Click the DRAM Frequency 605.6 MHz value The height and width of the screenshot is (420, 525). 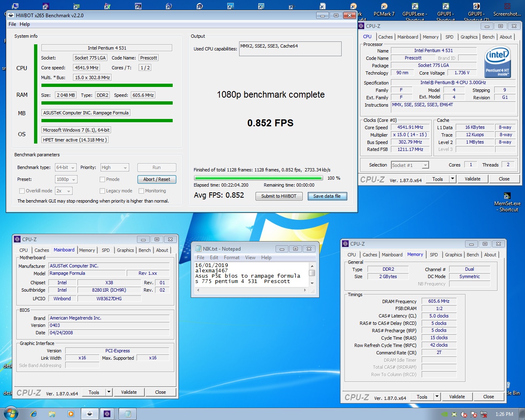439,301
